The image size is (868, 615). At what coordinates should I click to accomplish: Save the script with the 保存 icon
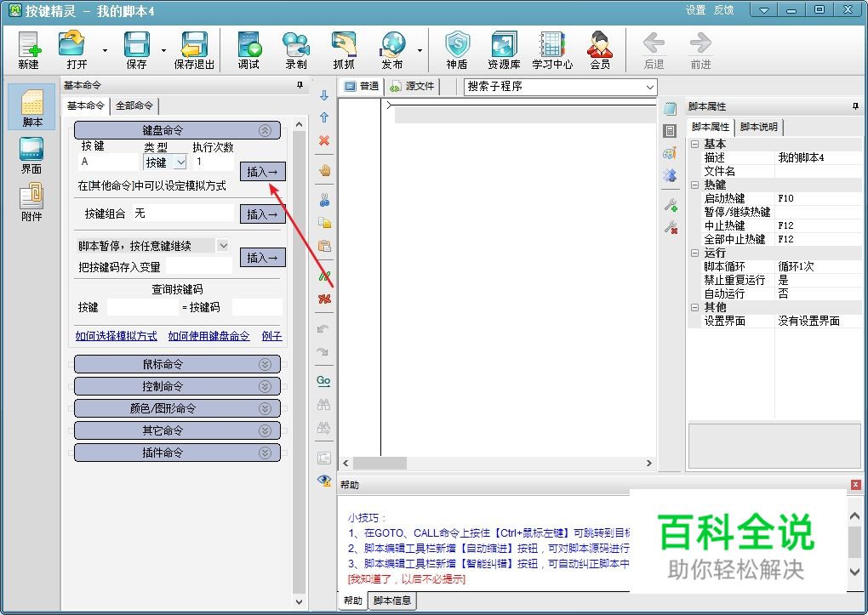(136, 50)
